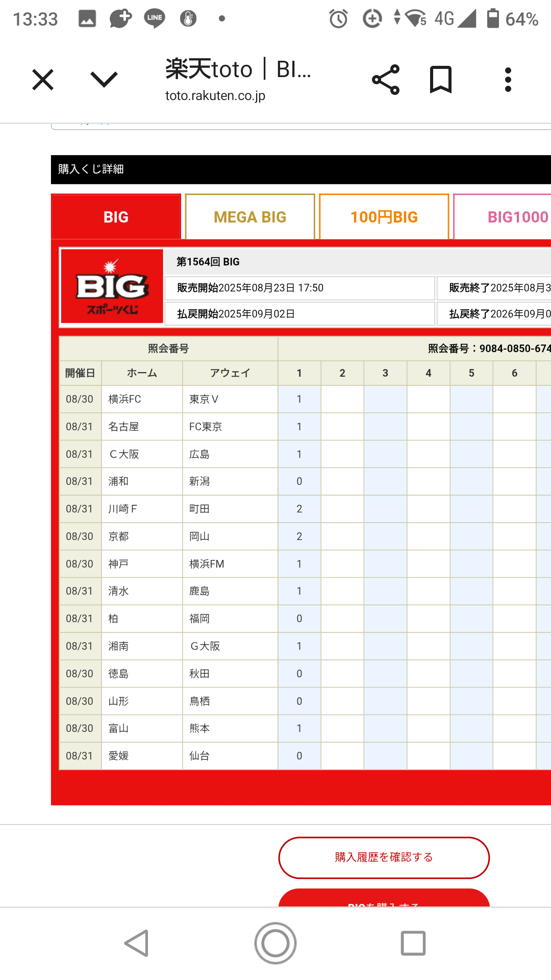Tap the Ｇ大阪 away team cell
The width and height of the screenshot is (551, 980).
230,646
